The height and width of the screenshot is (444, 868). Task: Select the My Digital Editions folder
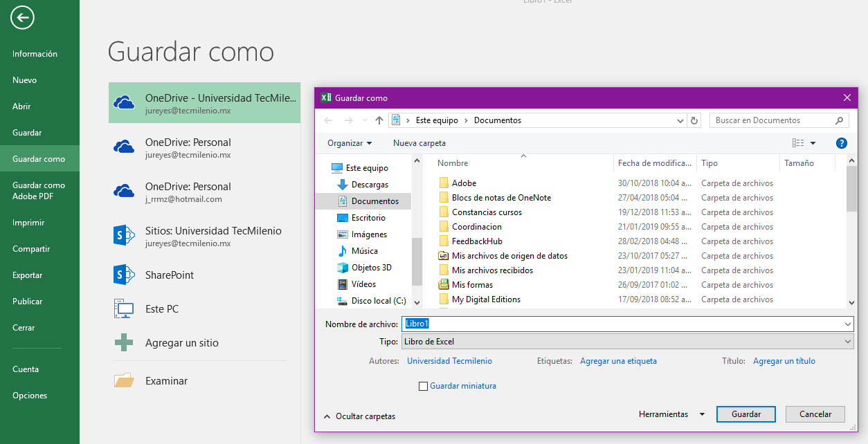point(486,299)
